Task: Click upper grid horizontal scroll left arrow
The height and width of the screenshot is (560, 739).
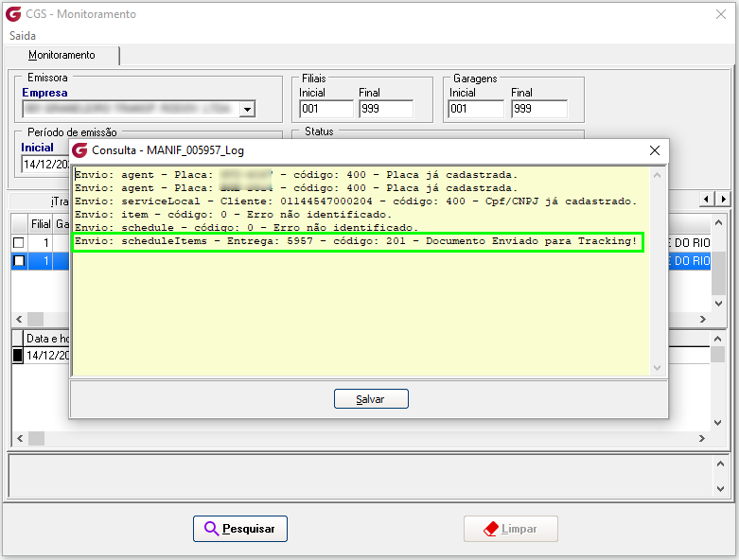Action: (x=19, y=320)
